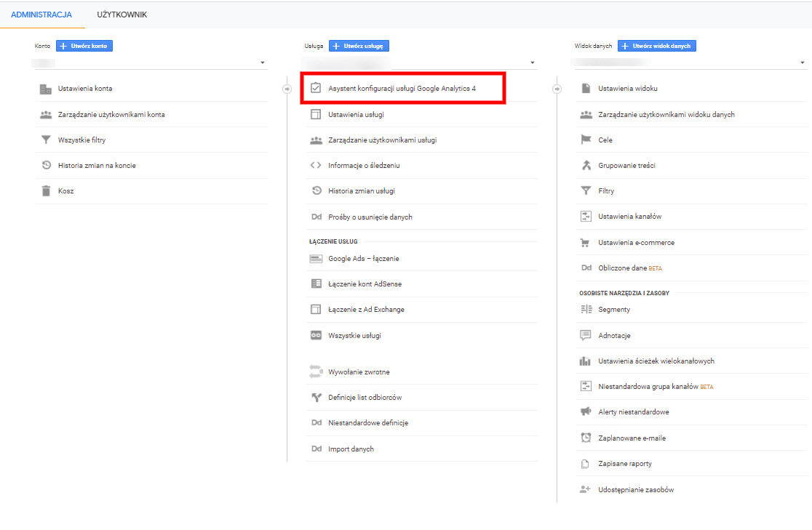Click the megaphone icon for Alerty niestandardowe
The width and height of the screenshot is (812, 530).
586,411
